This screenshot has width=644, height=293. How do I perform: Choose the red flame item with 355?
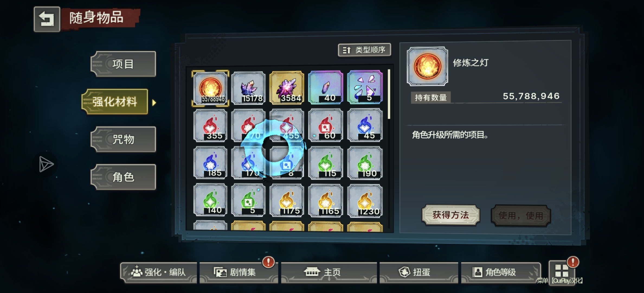point(210,125)
